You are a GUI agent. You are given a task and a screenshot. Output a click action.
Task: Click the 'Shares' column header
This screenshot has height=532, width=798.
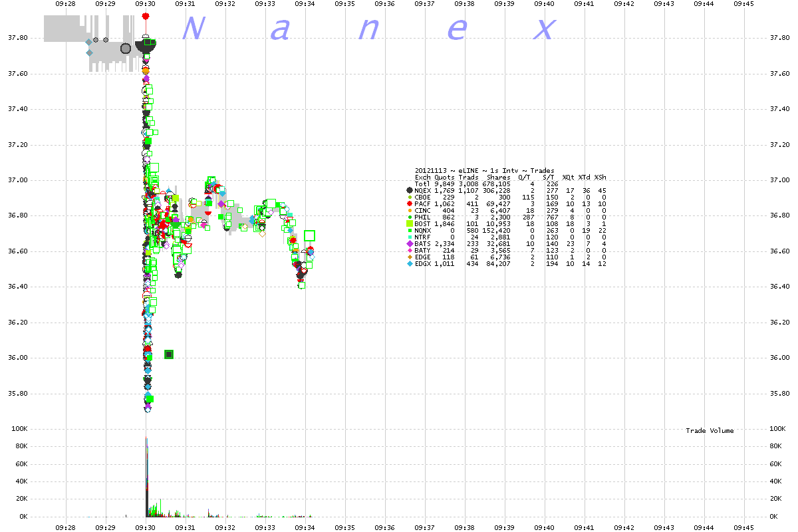(x=499, y=178)
